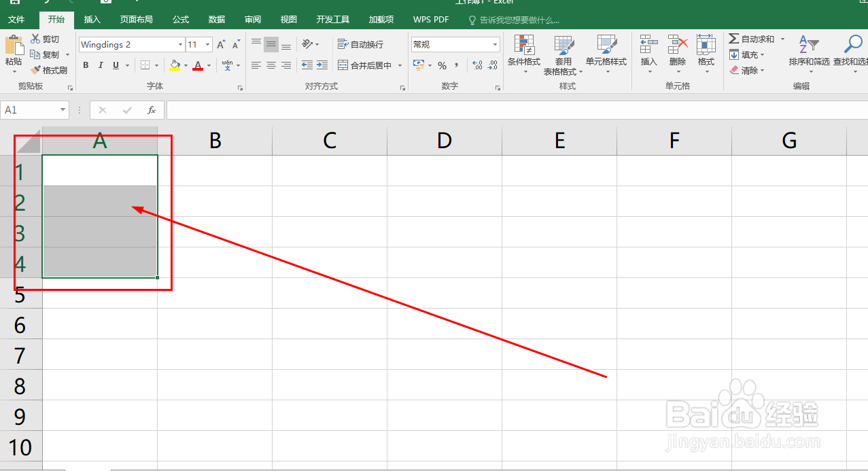The height and width of the screenshot is (471, 868).
Task: Increase the indent
Action: click(322, 65)
